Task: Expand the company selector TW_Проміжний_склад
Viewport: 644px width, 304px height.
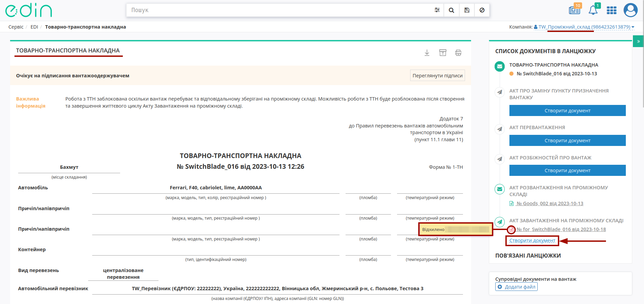Action: coord(584,27)
